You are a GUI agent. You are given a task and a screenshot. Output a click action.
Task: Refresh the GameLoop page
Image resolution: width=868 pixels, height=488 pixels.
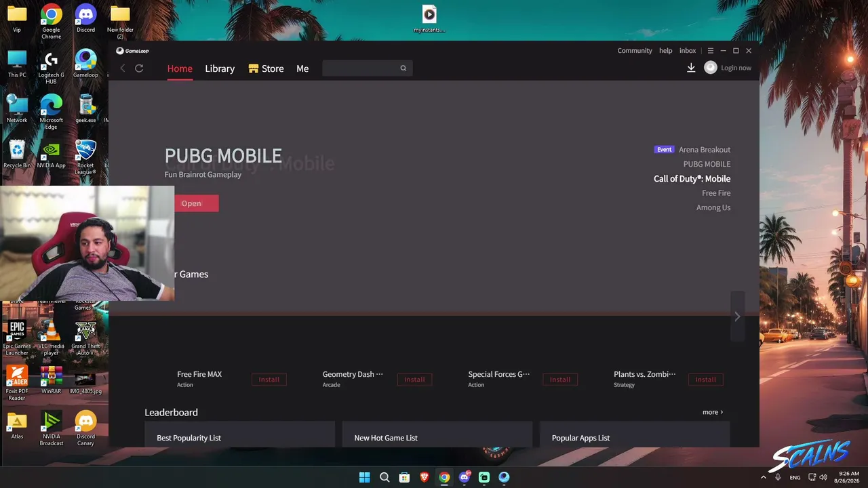tap(139, 68)
